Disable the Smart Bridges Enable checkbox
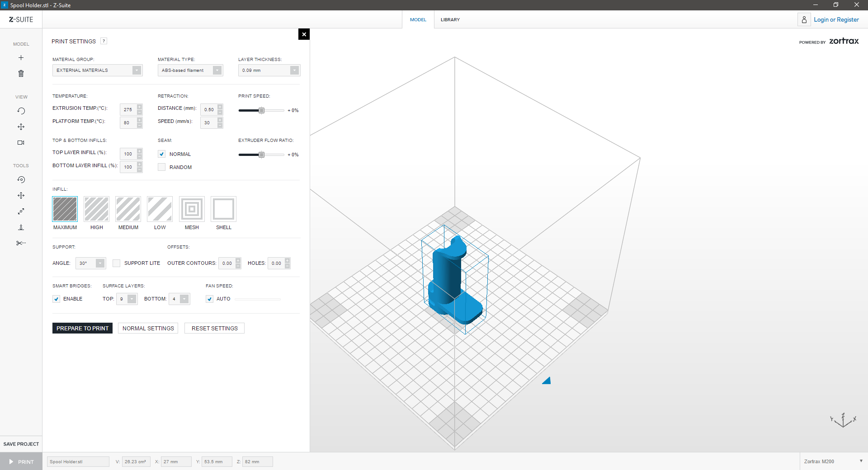This screenshot has width=868, height=470. [57, 299]
